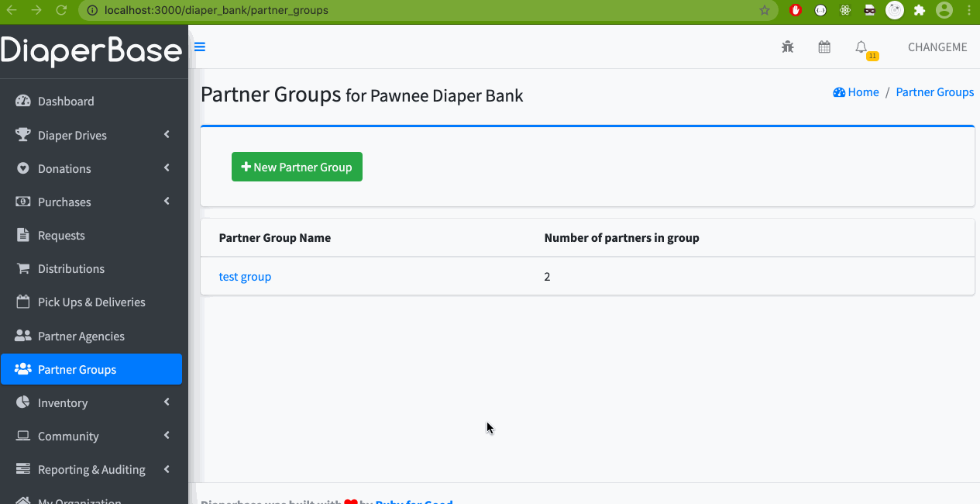Click the Requests document icon
Viewport: 980px width, 504px height.
click(23, 235)
